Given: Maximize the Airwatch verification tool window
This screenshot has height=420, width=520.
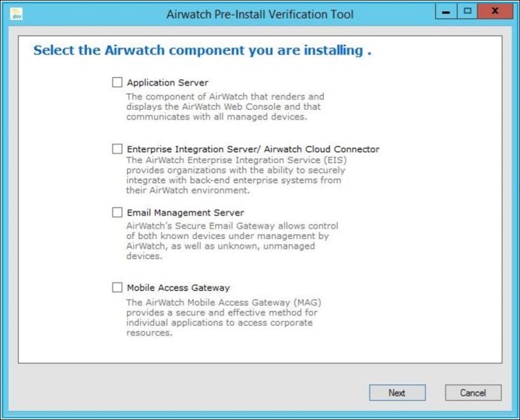Looking at the screenshot, I should [467, 12].
